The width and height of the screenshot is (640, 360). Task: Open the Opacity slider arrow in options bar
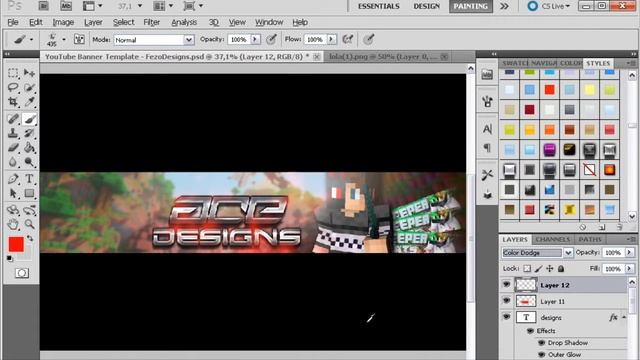coord(255,39)
